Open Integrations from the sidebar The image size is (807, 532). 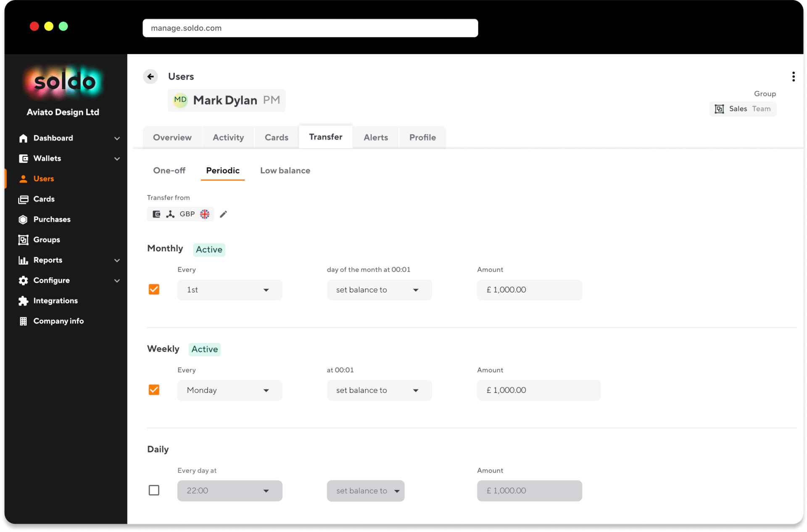55,301
